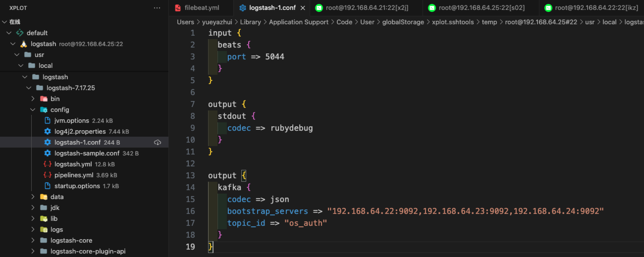Viewport: 644px width, 257px height.
Task: Click the default connection group icon
Action: 20,33
